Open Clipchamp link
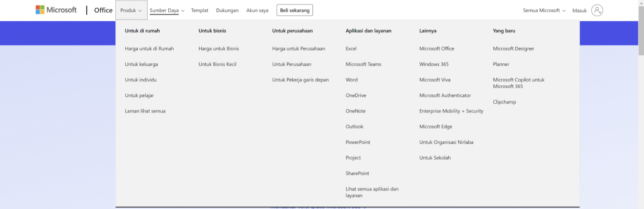The height and width of the screenshot is (209, 644). (505, 101)
